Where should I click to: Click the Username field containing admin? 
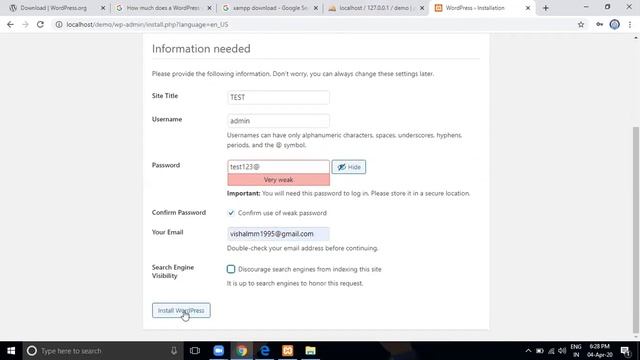pyautogui.click(x=278, y=121)
